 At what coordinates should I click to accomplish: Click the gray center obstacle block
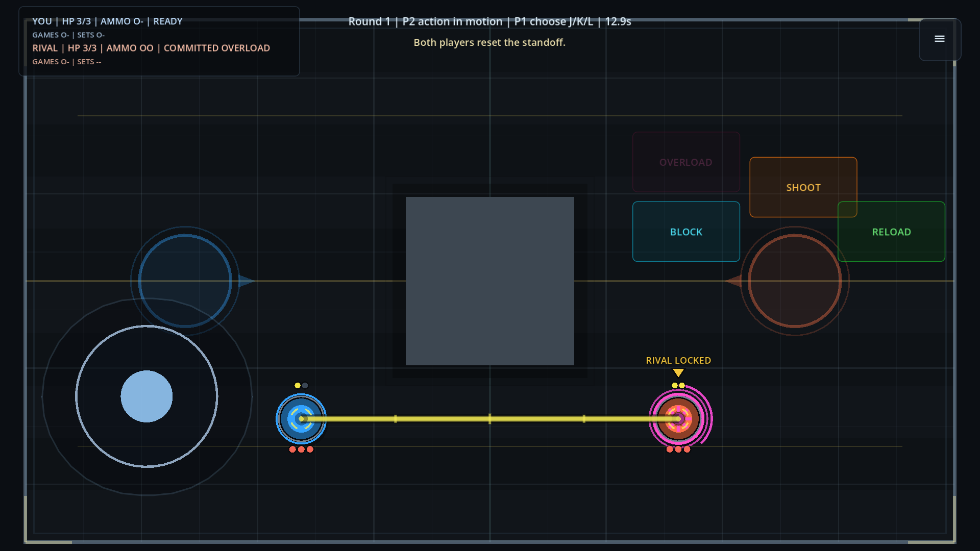click(490, 281)
